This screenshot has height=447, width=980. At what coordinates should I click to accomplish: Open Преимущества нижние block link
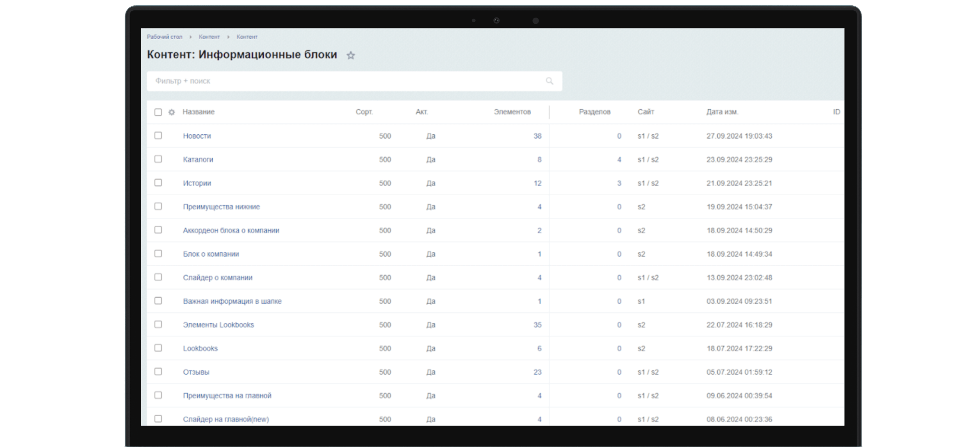[x=221, y=207]
